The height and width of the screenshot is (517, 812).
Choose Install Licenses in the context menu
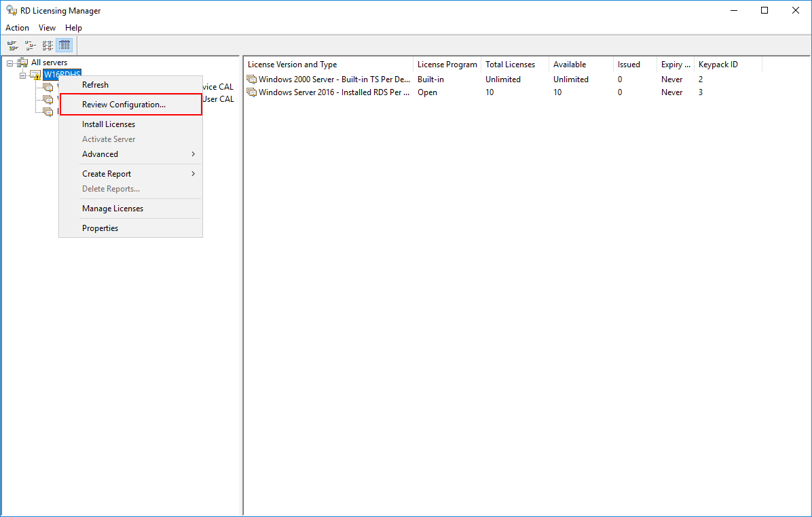click(x=130, y=124)
